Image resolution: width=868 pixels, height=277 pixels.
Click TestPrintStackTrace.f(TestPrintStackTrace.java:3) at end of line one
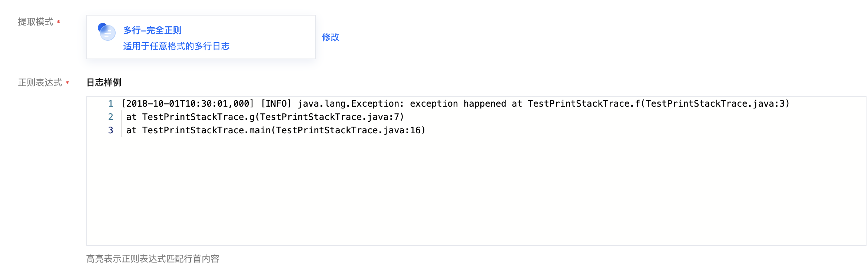(658, 104)
